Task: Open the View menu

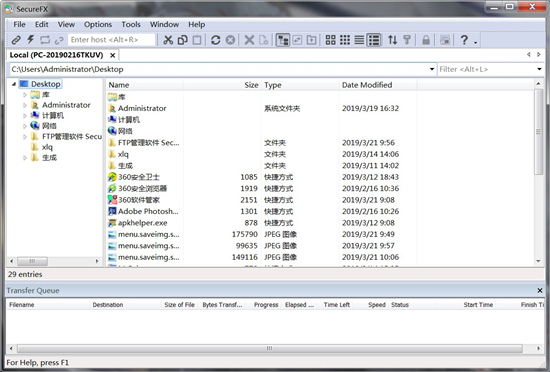Action: (66, 25)
